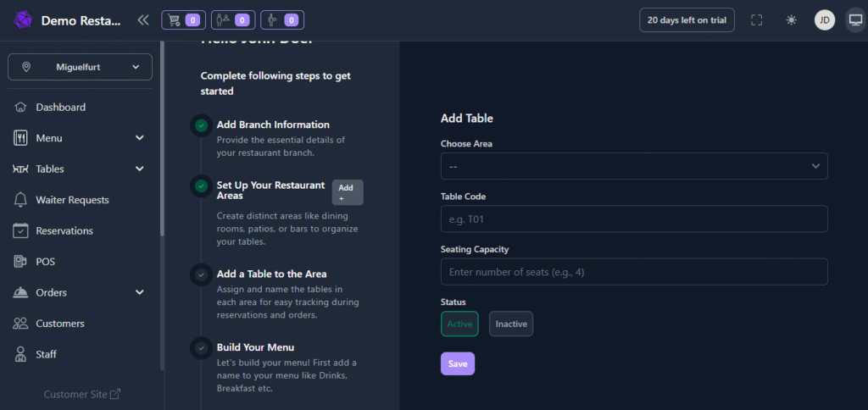Open the Reservations page
868x410 pixels.
tap(64, 230)
